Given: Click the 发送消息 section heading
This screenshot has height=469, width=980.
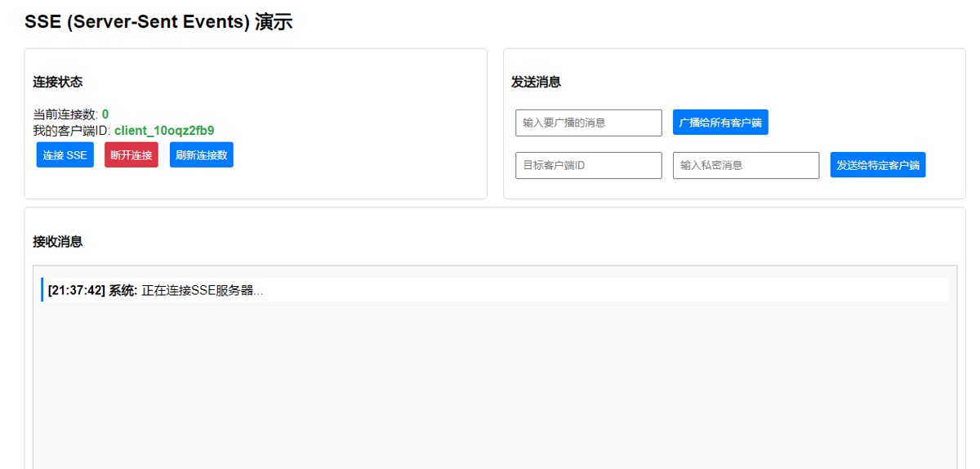Looking at the screenshot, I should 536,82.
